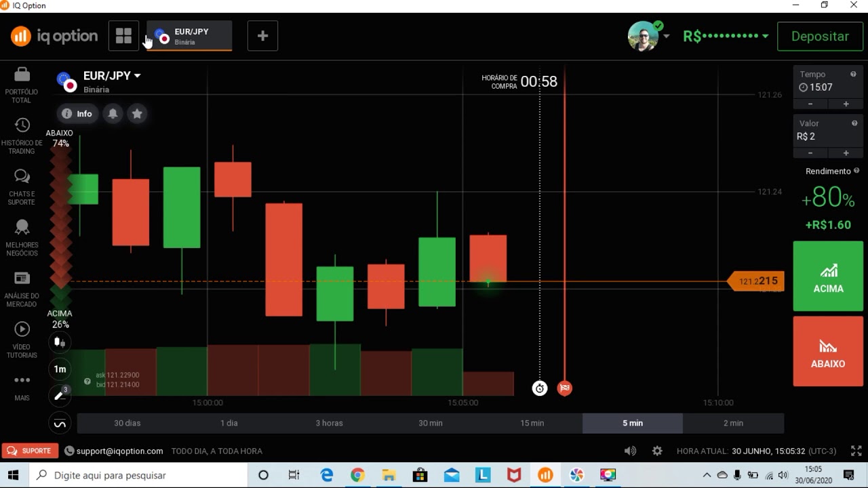Click the Depositar button
Screen dimensions: 868x488
820,37
